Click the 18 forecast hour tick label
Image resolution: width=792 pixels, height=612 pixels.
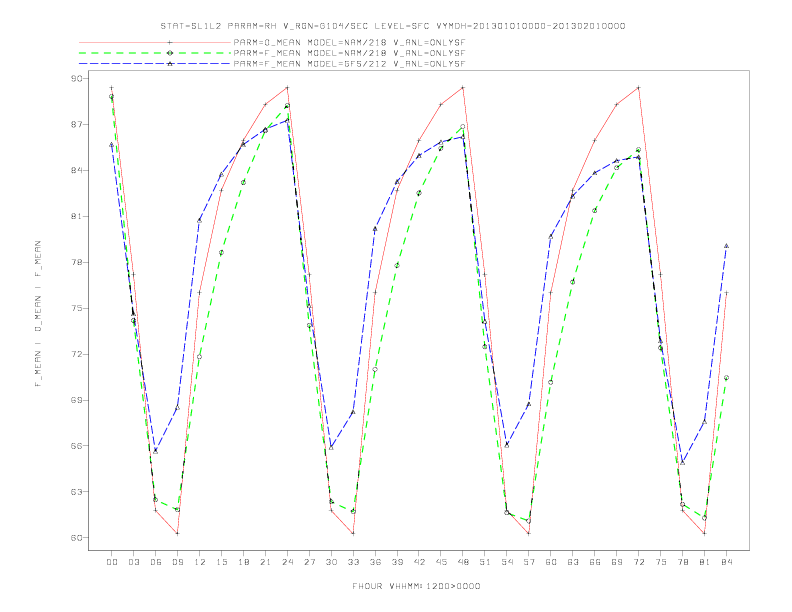click(x=243, y=562)
